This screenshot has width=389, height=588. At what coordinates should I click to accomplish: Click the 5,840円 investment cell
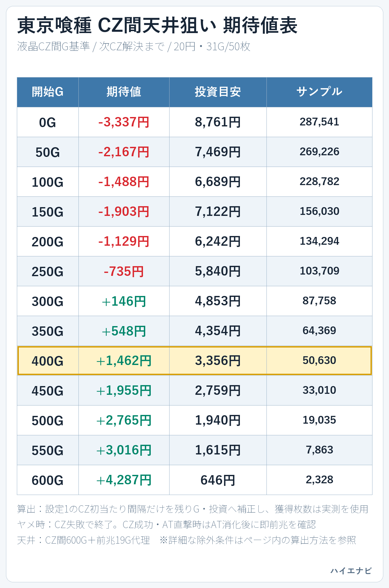(218, 271)
